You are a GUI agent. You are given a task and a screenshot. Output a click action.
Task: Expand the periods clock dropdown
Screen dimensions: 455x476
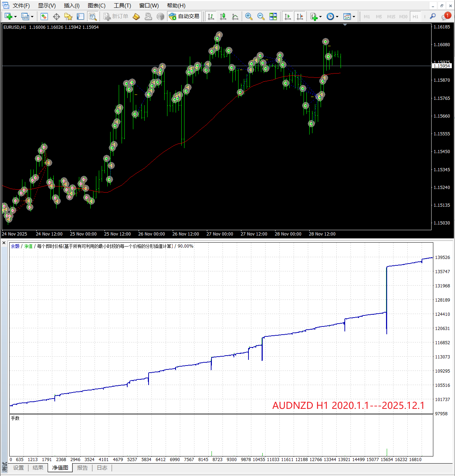337,16
